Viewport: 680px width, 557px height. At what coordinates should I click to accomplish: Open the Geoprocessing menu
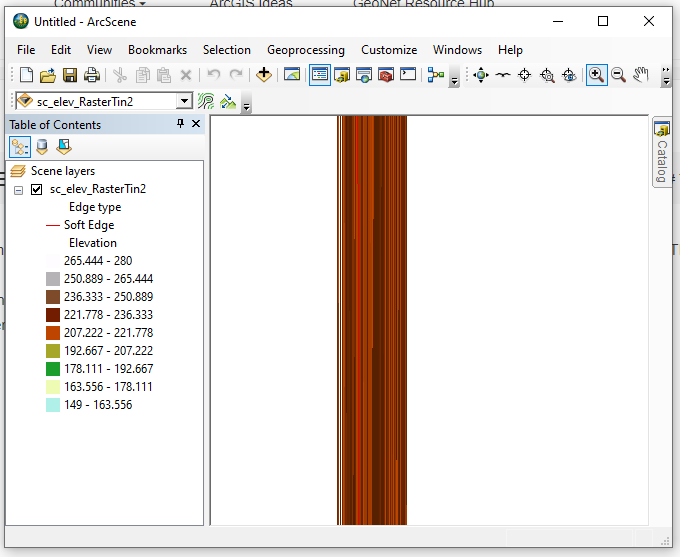pos(306,50)
